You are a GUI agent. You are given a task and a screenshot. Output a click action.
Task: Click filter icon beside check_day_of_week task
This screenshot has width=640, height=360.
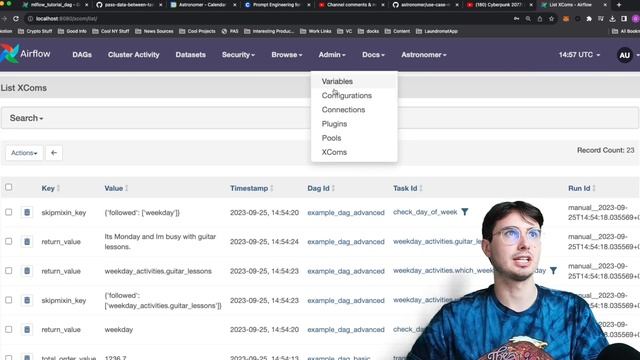coord(465,212)
